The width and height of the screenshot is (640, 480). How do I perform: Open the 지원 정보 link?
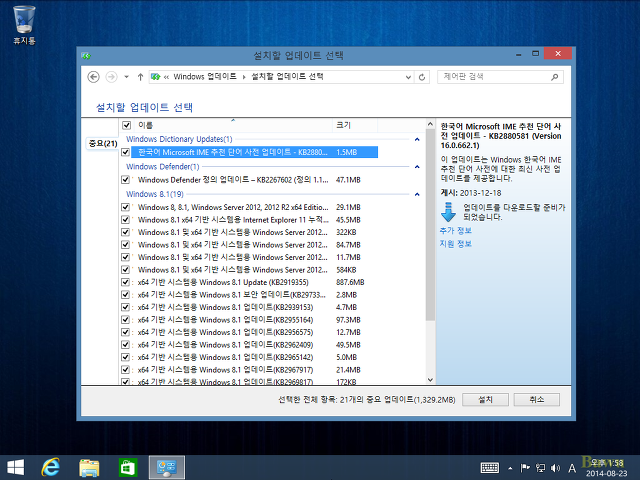(456, 244)
